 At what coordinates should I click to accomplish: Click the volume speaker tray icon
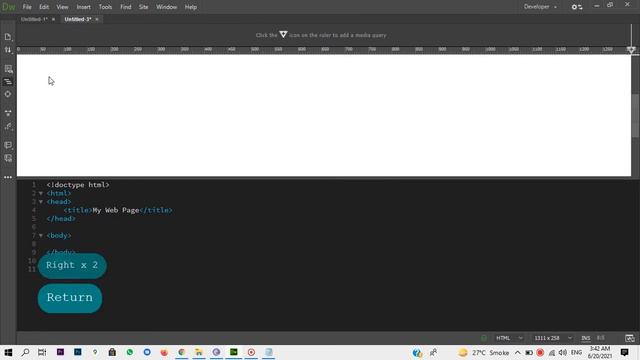[563, 352]
